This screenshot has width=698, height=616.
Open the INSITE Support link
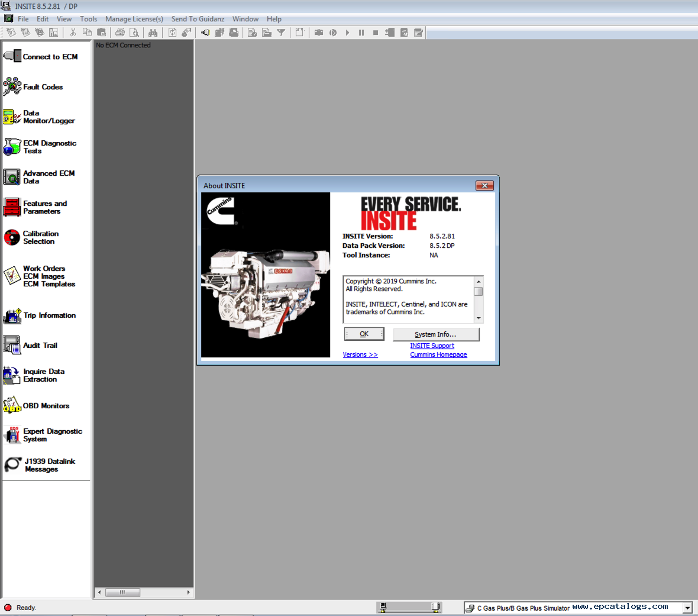pyautogui.click(x=432, y=346)
